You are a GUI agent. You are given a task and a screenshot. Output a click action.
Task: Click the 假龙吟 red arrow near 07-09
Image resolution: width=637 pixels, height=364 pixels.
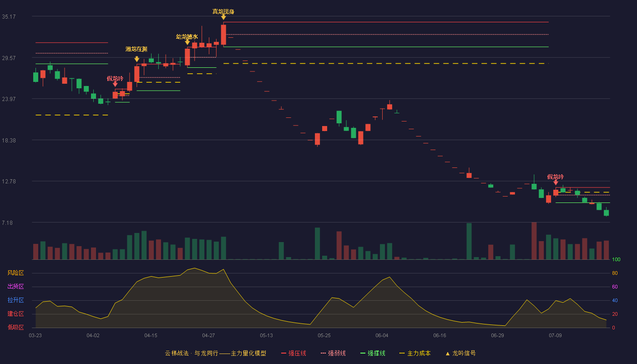556,182
